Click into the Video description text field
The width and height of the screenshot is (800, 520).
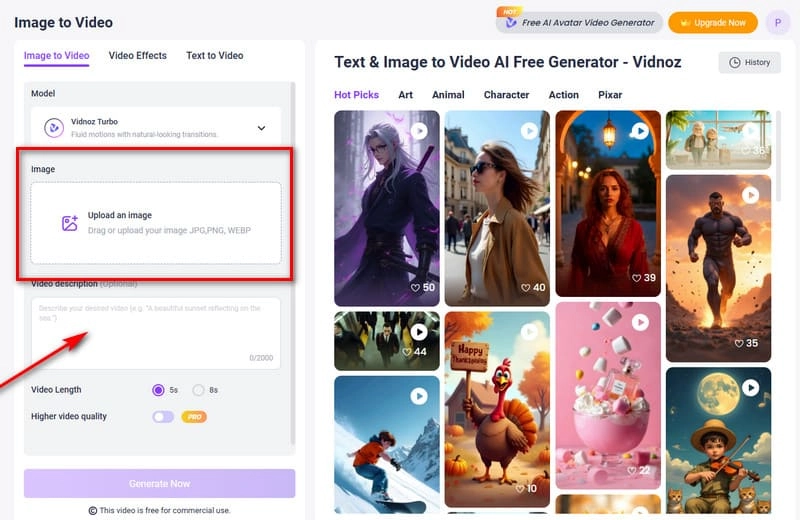155,330
